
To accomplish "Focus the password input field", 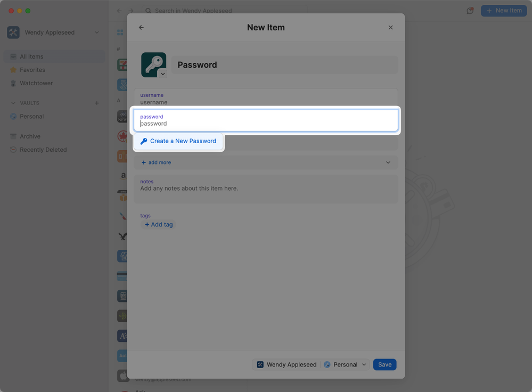I will 266,124.
